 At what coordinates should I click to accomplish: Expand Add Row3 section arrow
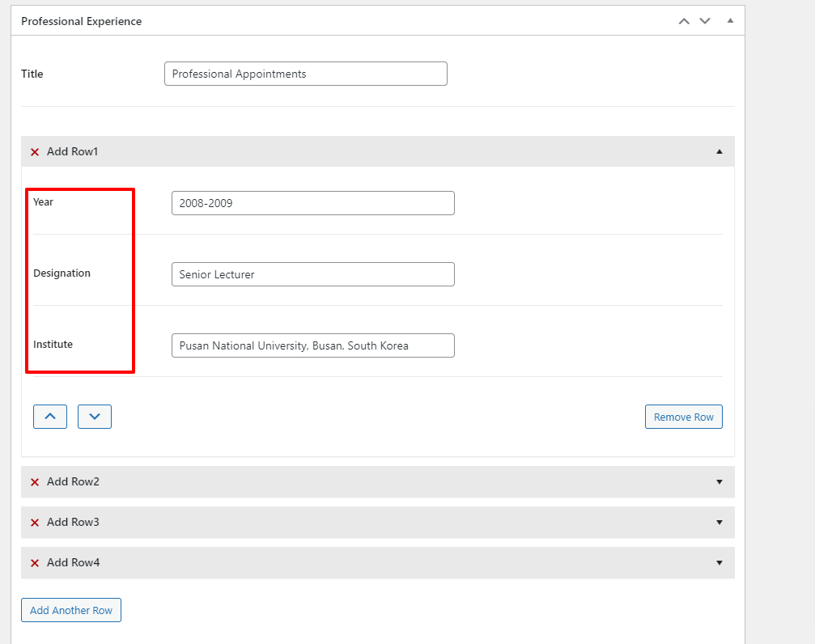719,522
